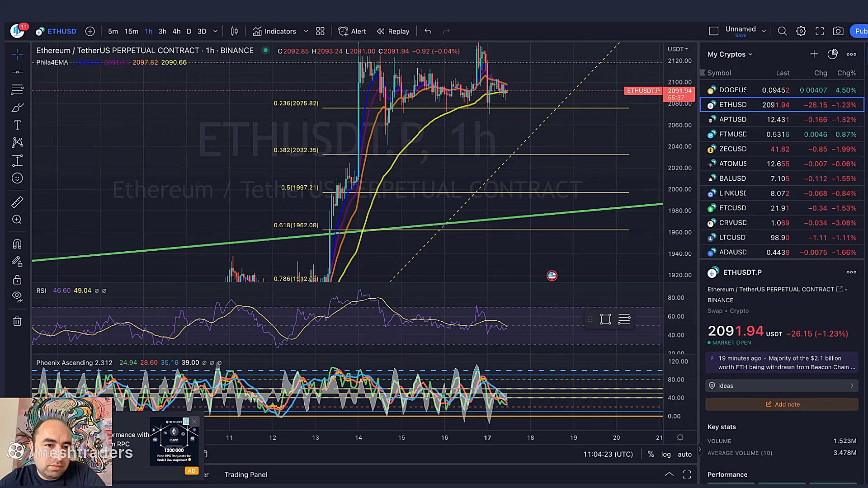The image size is (868, 488).
Task: Toggle log scale
Action: click(x=666, y=454)
